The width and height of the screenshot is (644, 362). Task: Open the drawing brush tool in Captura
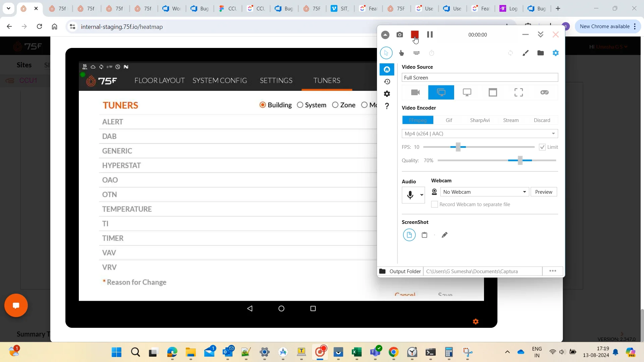[526, 53]
